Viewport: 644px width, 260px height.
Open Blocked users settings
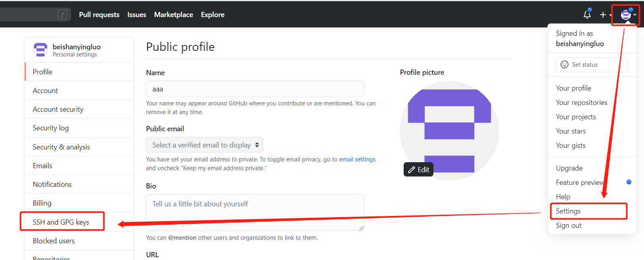pos(79,241)
